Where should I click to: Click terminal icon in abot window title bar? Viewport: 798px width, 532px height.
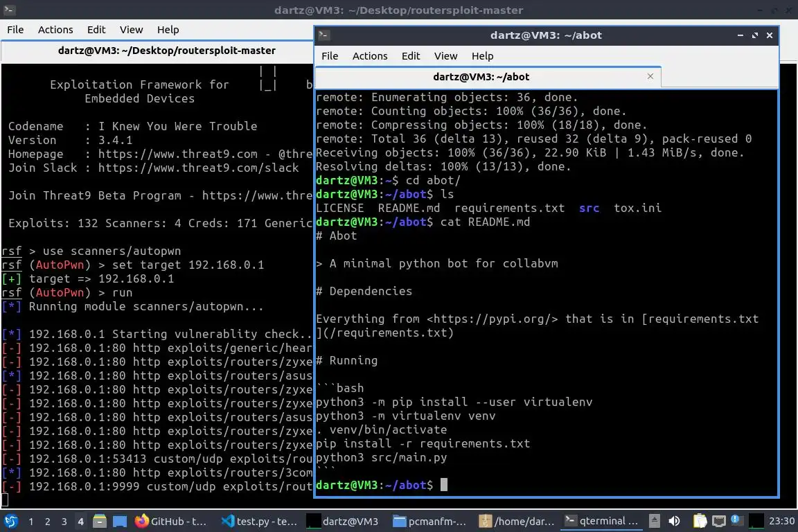(x=324, y=35)
